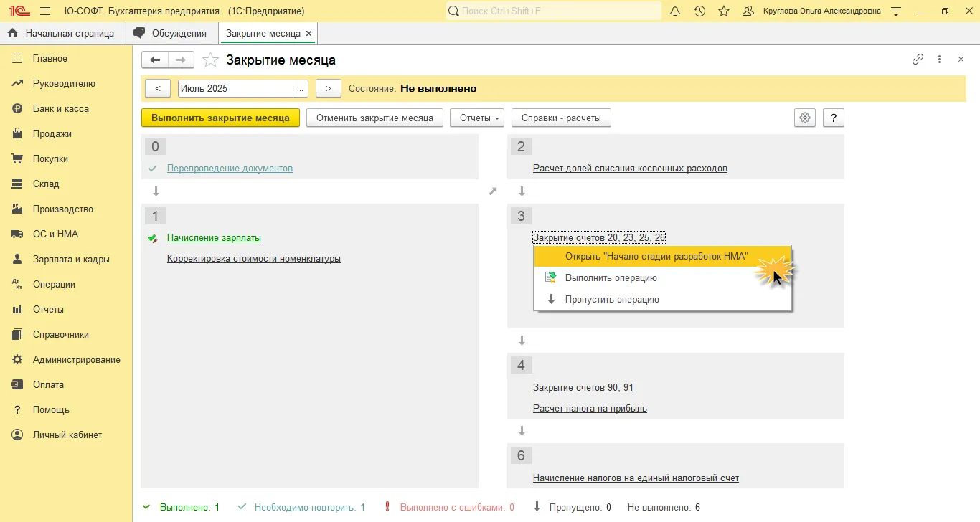This screenshot has height=522, width=980.
Task: Switch to Начальная страница tab
Action: tap(62, 34)
